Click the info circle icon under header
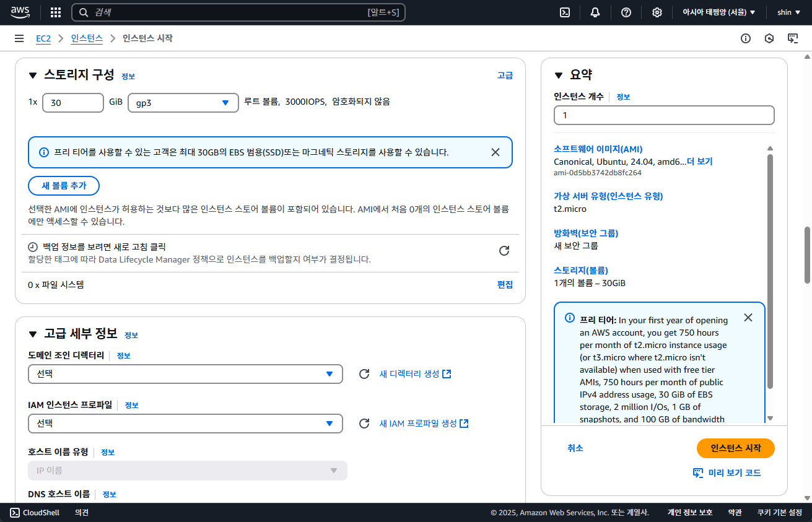812x522 pixels. 746,38
